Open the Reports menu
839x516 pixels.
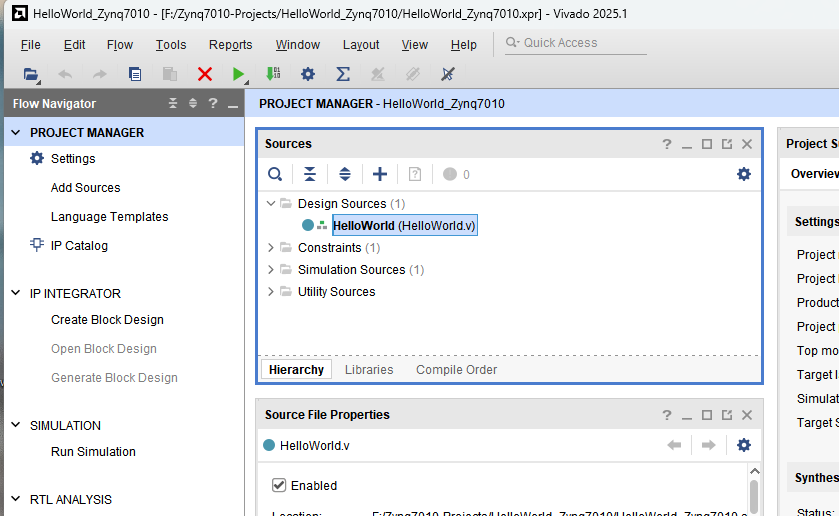click(x=231, y=44)
